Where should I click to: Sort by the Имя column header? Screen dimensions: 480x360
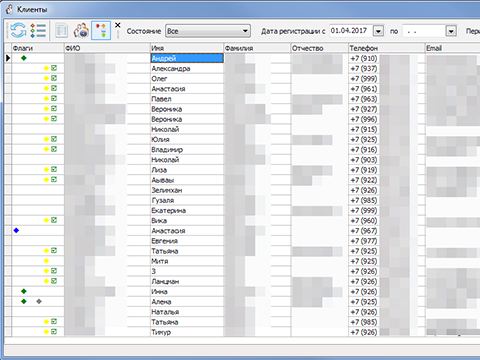click(x=187, y=48)
